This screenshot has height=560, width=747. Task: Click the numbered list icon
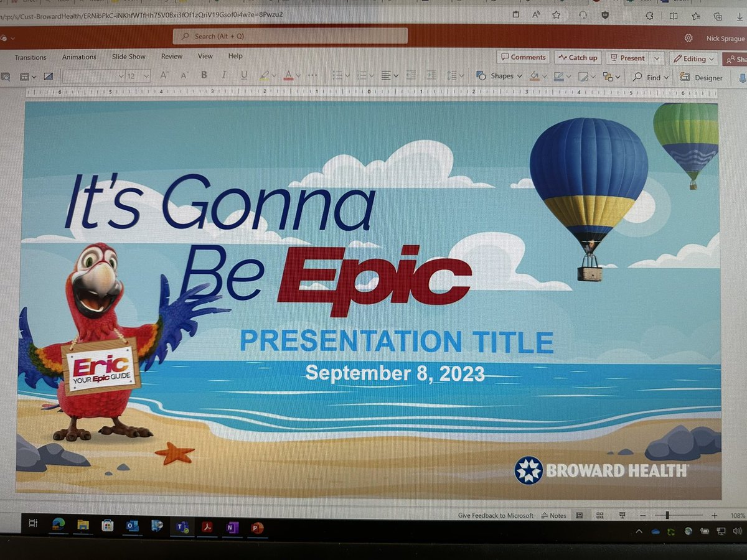tap(362, 75)
